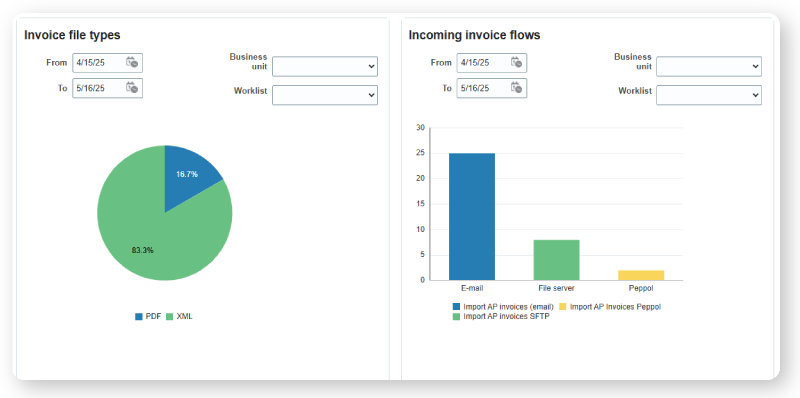The image size is (800, 398).
Task: Click the green File server bar
Action: click(557, 260)
